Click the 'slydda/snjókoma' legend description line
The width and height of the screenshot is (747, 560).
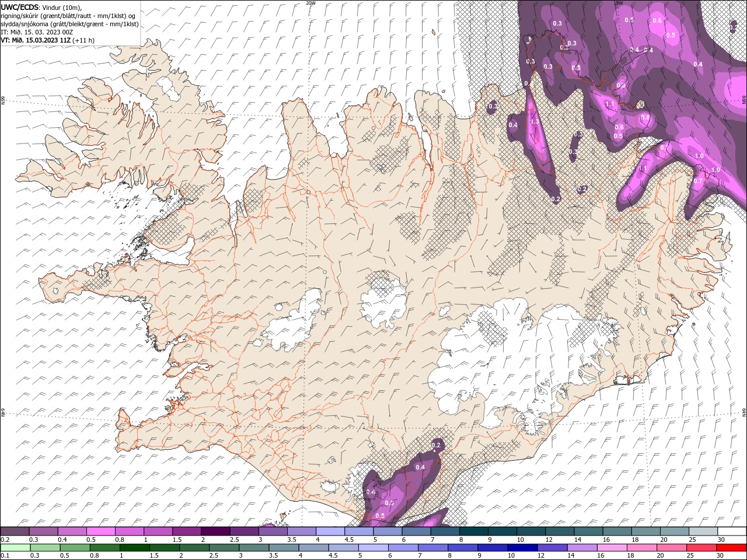(x=69, y=23)
